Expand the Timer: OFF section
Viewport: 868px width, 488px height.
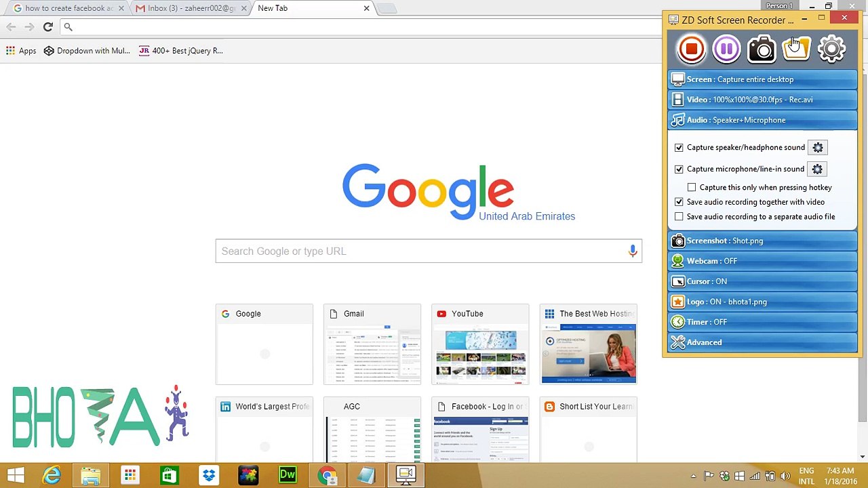(763, 322)
